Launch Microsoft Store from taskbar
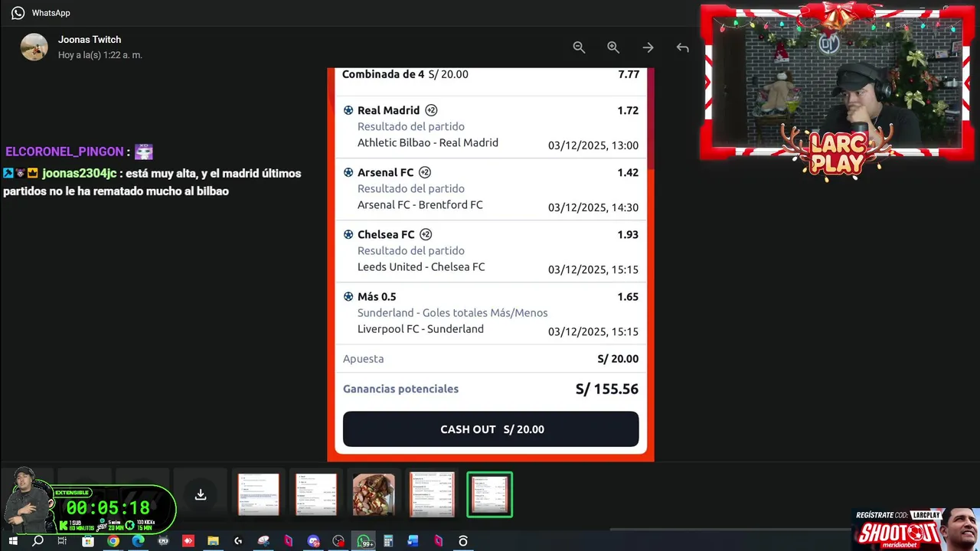 click(x=88, y=541)
